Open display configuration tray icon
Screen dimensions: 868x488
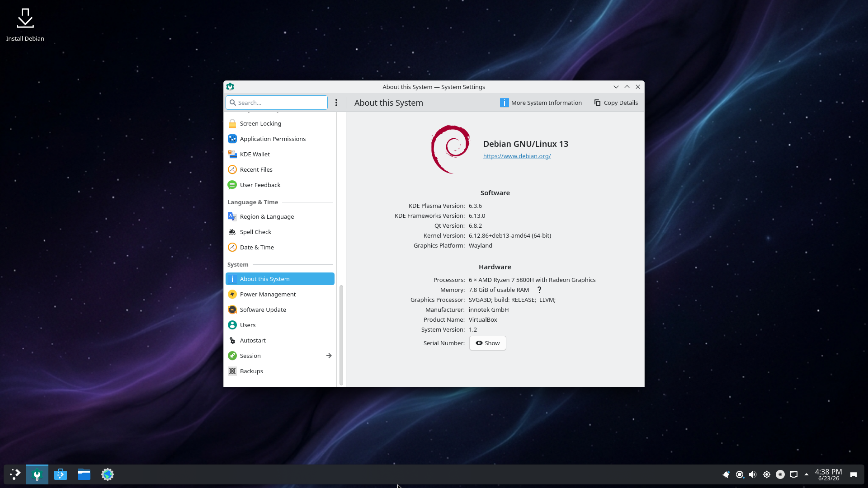(793, 474)
